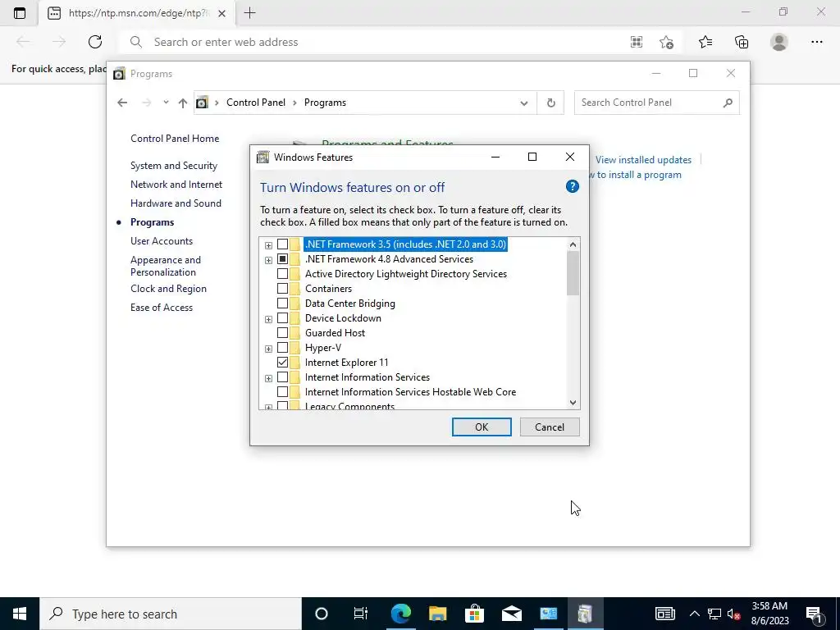Viewport: 840px width, 630px height.
Task: Refresh the Control Panel Programs view
Action: [x=550, y=103]
